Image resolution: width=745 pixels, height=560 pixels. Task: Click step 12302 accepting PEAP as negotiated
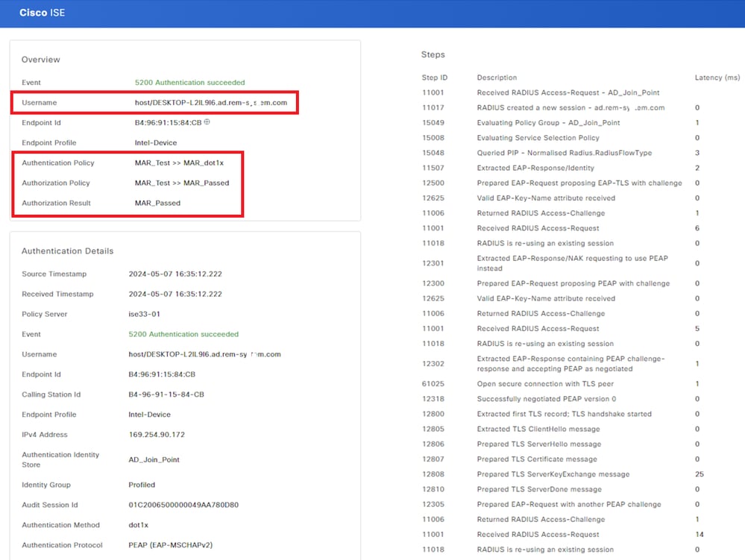(x=570, y=364)
